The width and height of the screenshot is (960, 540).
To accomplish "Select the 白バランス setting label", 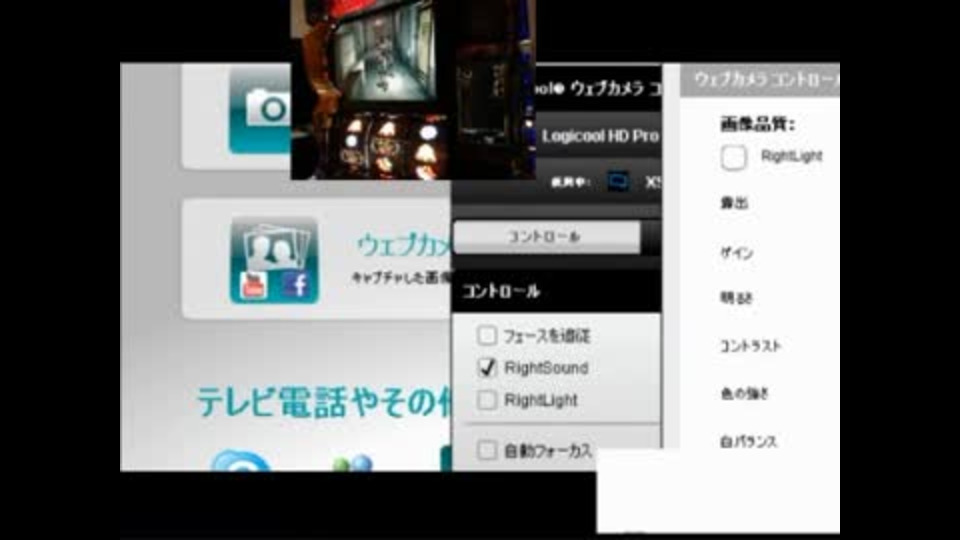I will (749, 441).
